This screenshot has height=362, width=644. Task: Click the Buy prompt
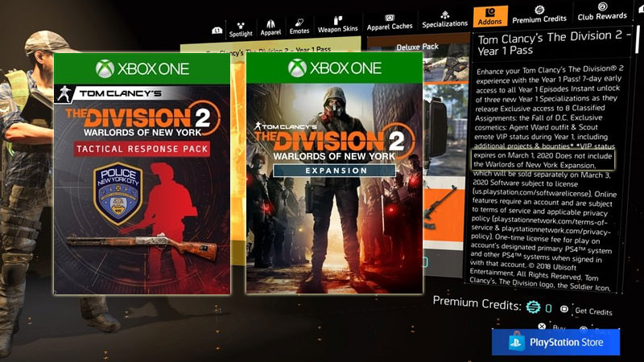(x=559, y=328)
